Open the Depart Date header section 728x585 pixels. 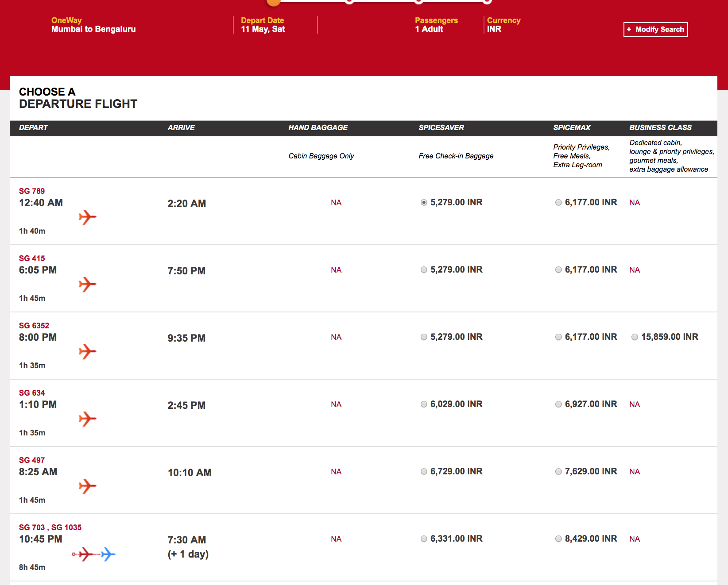263,24
